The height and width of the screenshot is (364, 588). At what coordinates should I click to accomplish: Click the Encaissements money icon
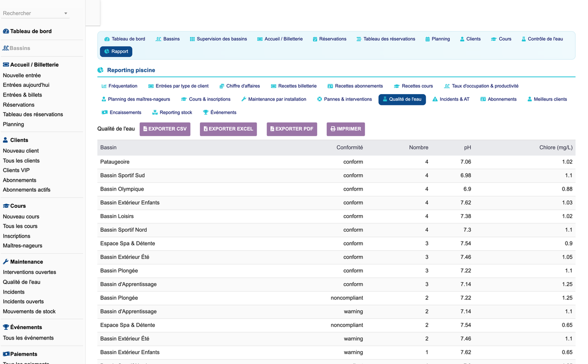[104, 113]
